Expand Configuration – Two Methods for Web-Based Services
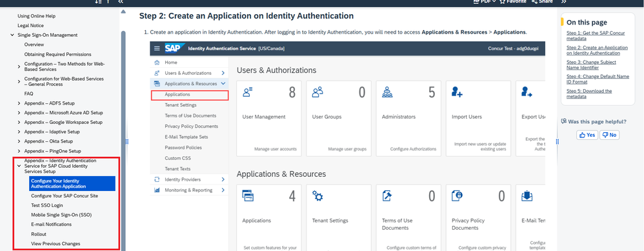This screenshot has width=644, height=251. point(19,66)
